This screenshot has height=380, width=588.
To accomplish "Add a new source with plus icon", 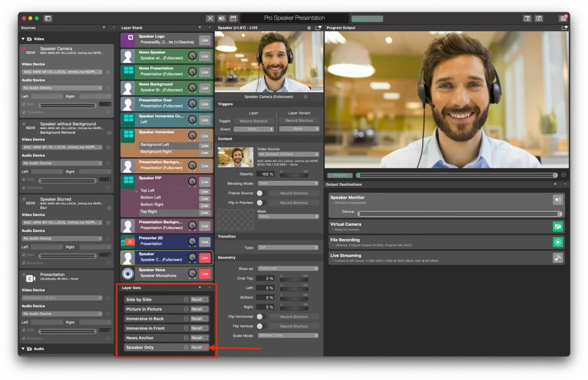I will 104,28.
